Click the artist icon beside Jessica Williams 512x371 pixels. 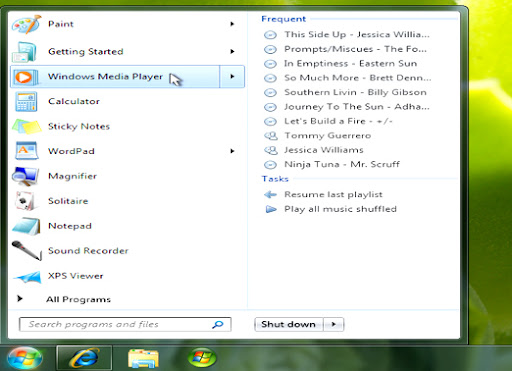pyautogui.click(x=271, y=150)
